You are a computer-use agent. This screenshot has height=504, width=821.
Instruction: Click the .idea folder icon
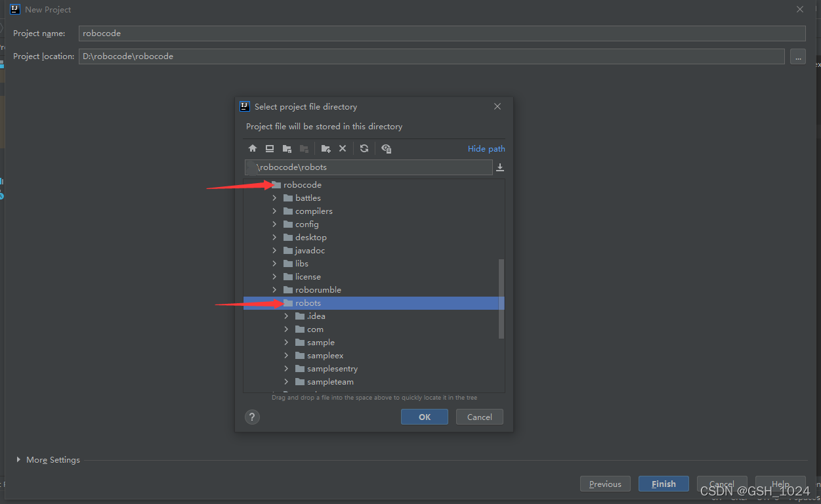click(x=300, y=316)
